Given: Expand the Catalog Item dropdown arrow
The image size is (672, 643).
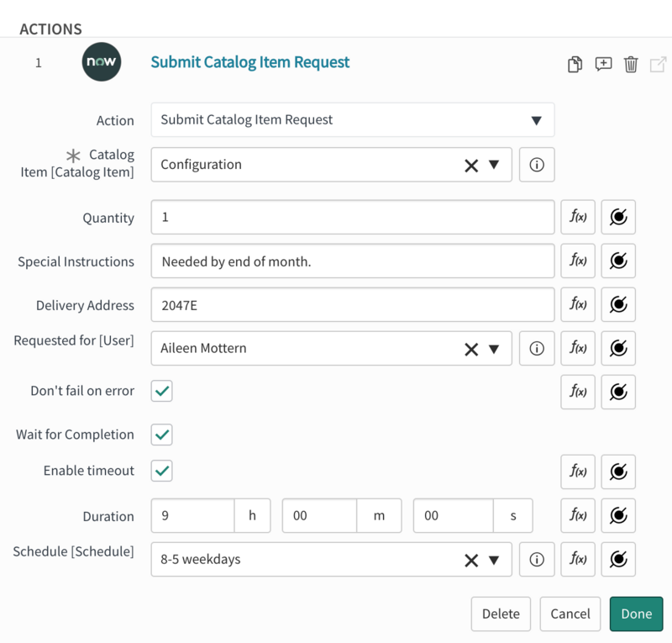Looking at the screenshot, I should click(494, 165).
